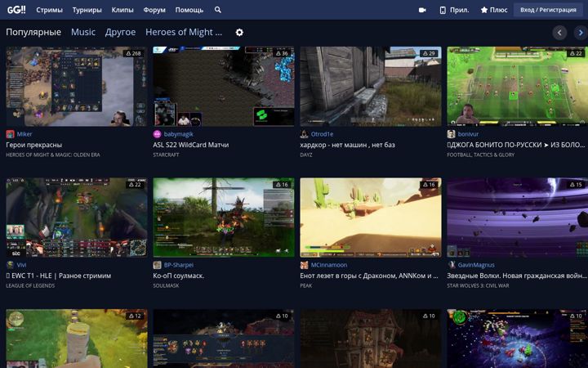Select the Популярные category tab
588x368 pixels.
click(33, 32)
